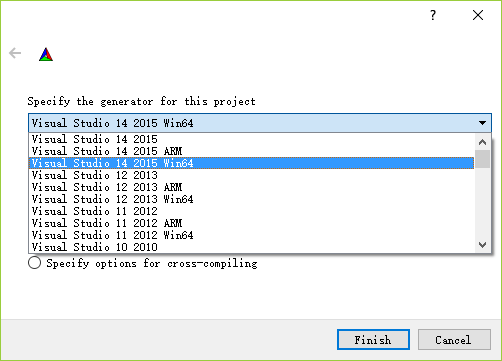Click the list scroll up arrow
The image size is (502, 361).
(x=482, y=142)
